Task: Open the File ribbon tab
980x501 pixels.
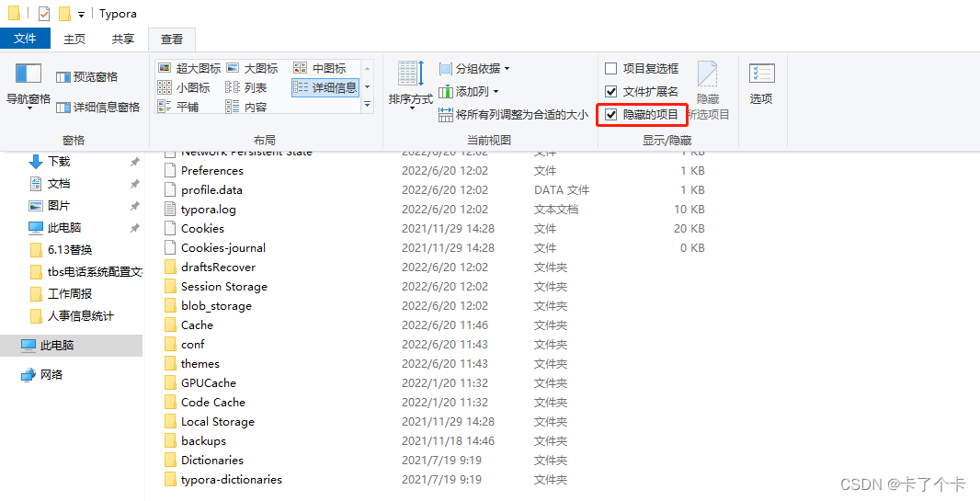Action: click(25, 39)
